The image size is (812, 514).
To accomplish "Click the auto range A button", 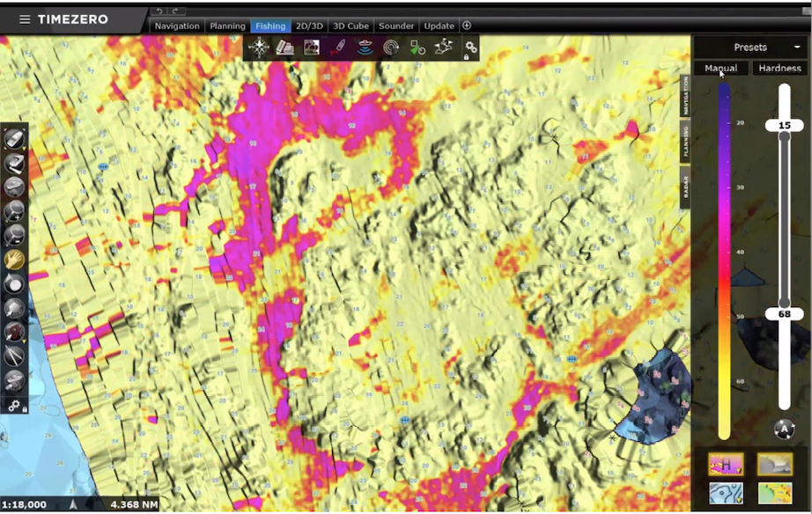I will pyautogui.click(x=784, y=430).
